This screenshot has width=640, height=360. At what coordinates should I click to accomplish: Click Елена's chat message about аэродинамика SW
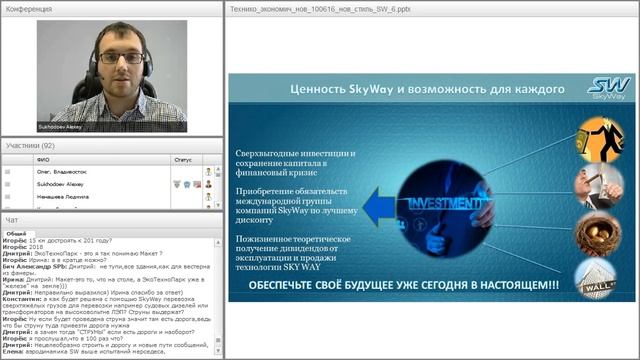84,351
